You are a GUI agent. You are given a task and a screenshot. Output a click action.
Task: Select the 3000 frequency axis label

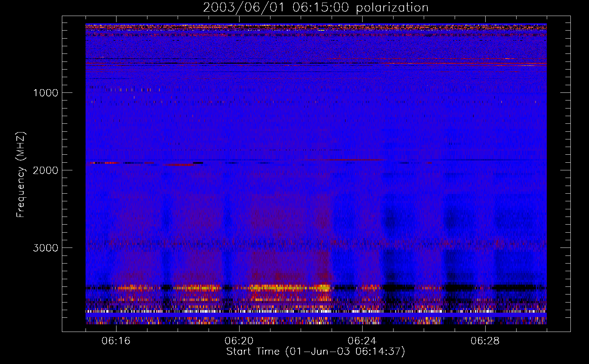[x=46, y=248]
